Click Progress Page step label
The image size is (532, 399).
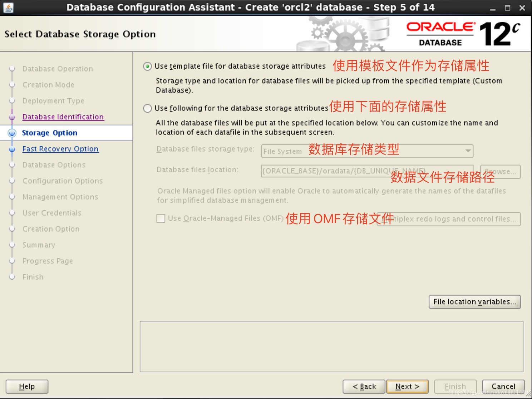[48, 261]
